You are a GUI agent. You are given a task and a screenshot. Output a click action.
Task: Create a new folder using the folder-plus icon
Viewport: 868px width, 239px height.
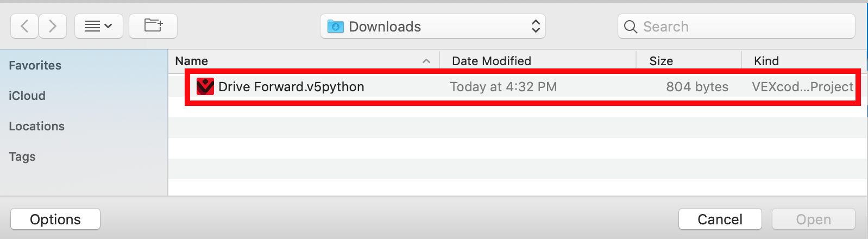pos(153,26)
